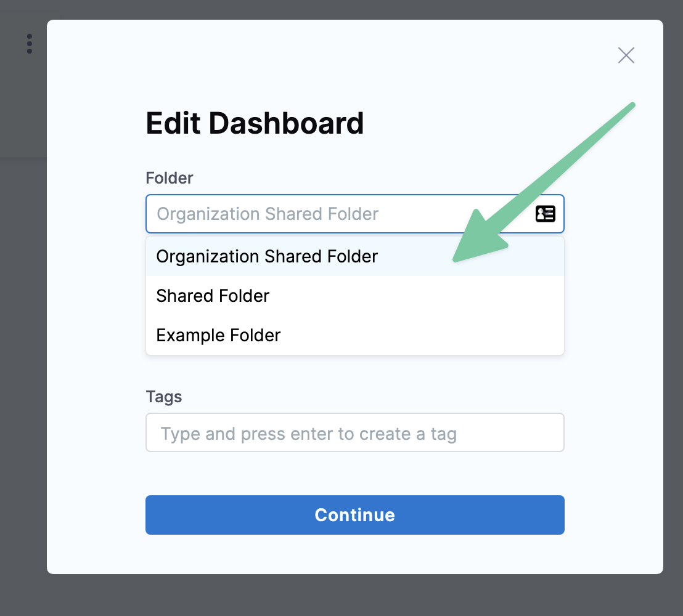Open the three-dot options menu behind the dialog
The width and height of the screenshot is (683, 616).
click(x=29, y=44)
